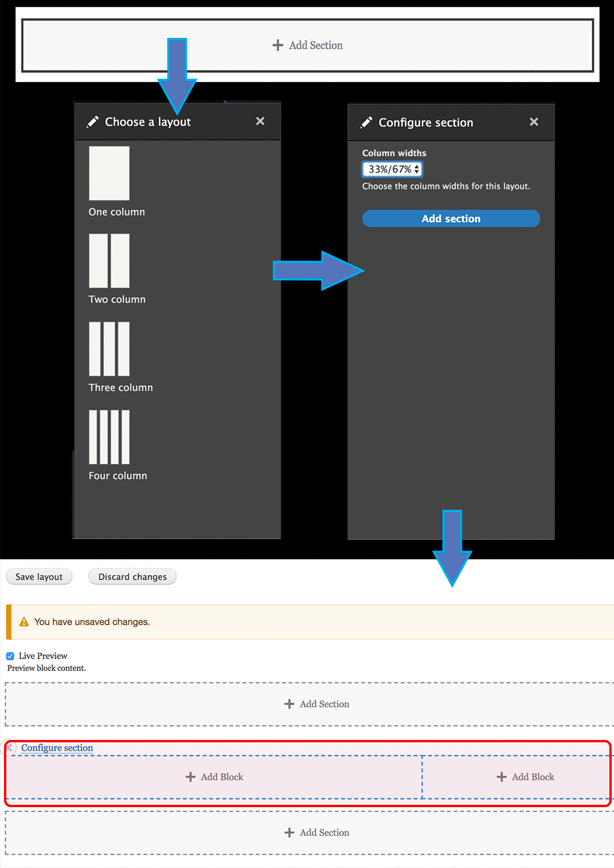Image resolution: width=614 pixels, height=868 pixels.
Task: Close the Configure section panel
Action: (534, 122)
